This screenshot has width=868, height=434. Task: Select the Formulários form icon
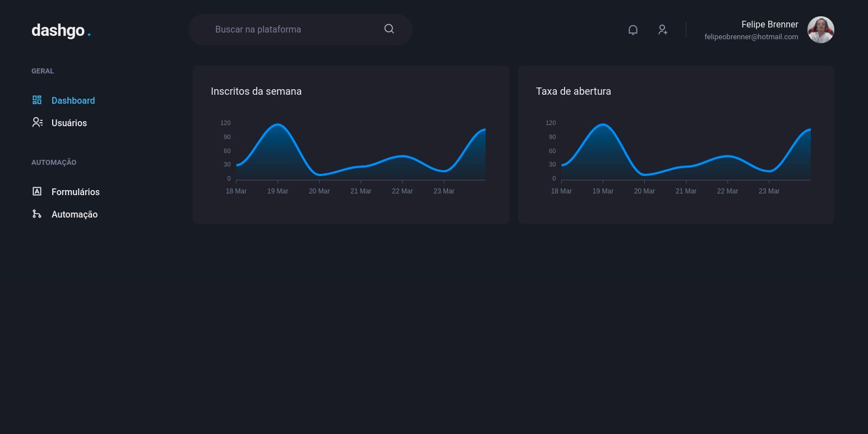click(37, 191)
